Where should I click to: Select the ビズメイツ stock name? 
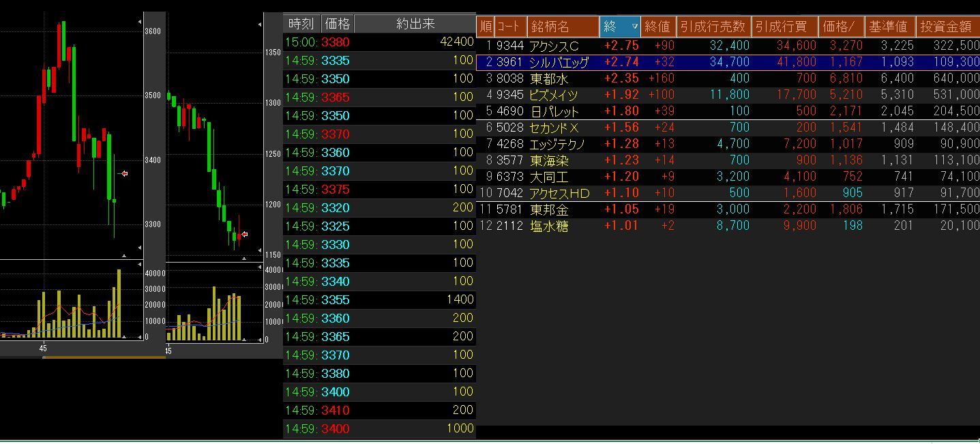coord(553,95)
